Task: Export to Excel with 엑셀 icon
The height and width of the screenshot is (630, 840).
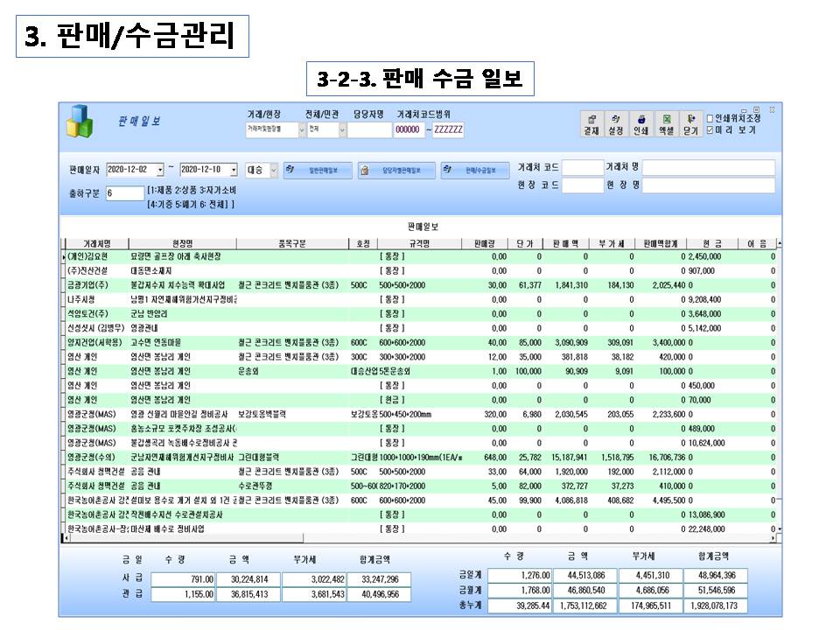Action: coord(666,123)
